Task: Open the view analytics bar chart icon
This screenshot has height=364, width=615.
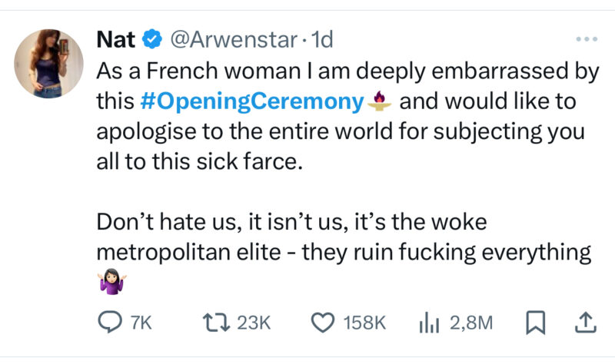Action: 428,323
